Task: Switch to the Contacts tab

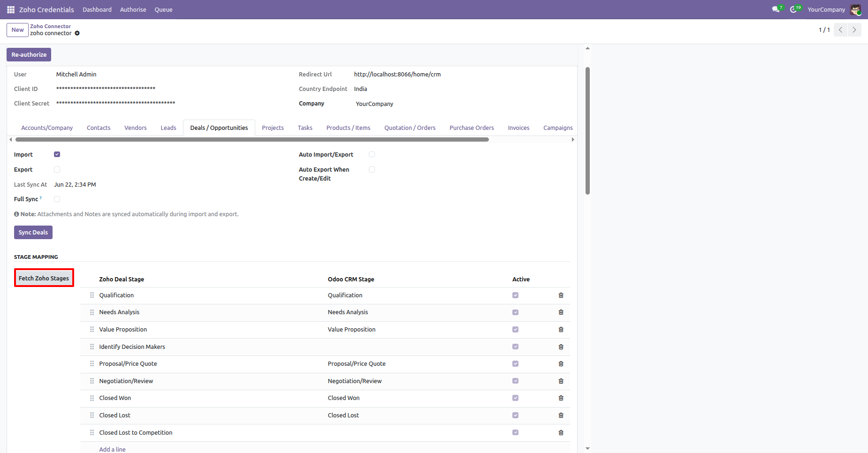Action: pos(99,128)
